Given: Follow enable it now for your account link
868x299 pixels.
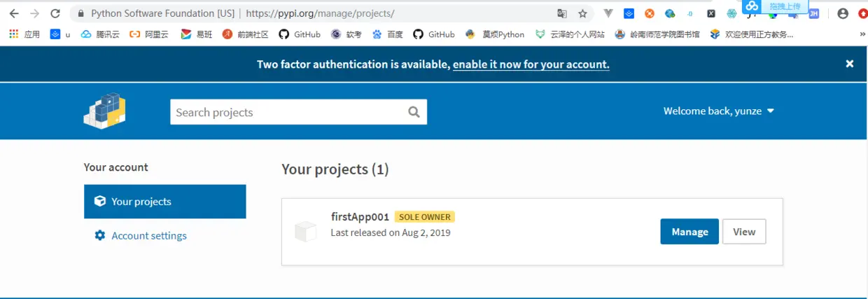Looking at the screenshot, I should pyautogui.click(x=531, y=64).
